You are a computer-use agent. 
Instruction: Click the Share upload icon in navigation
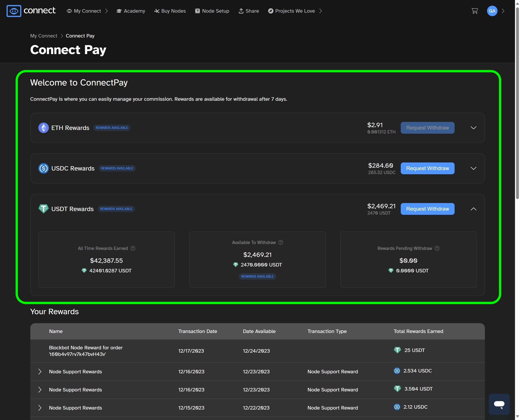coord(241,11)
